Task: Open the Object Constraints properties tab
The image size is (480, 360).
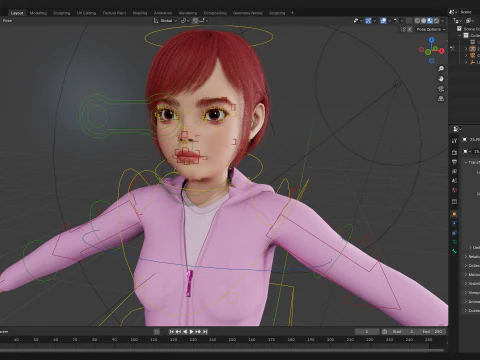Action: click(x=454, y=233)
